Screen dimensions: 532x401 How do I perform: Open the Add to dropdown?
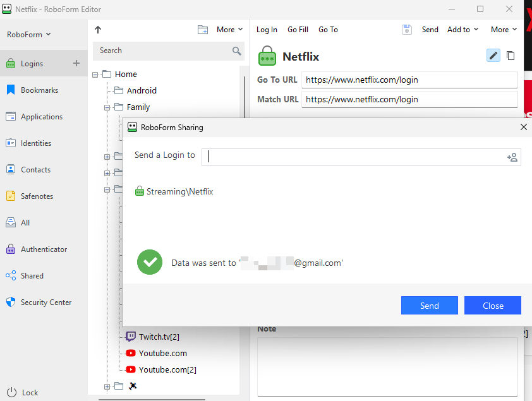[x=462, y=30]
